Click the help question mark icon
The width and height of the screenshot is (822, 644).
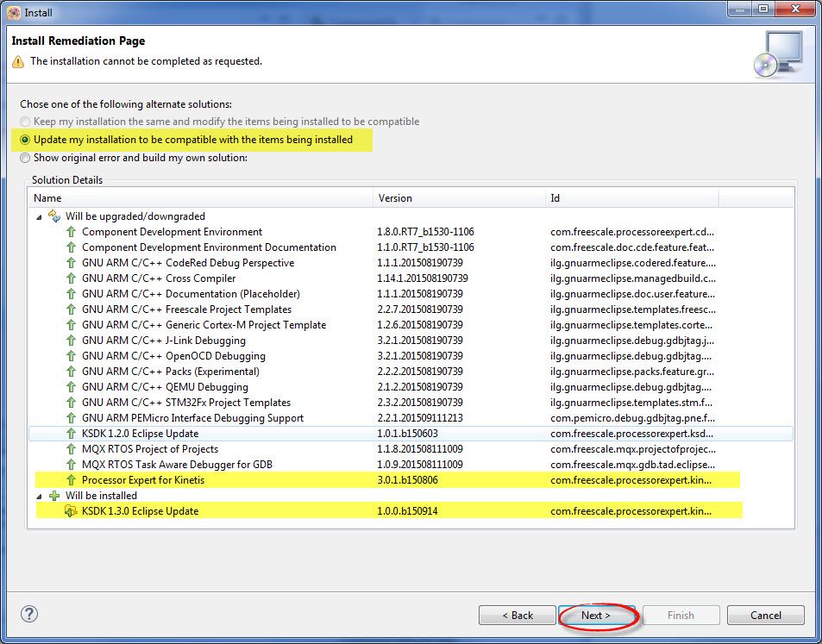(28, 614)
